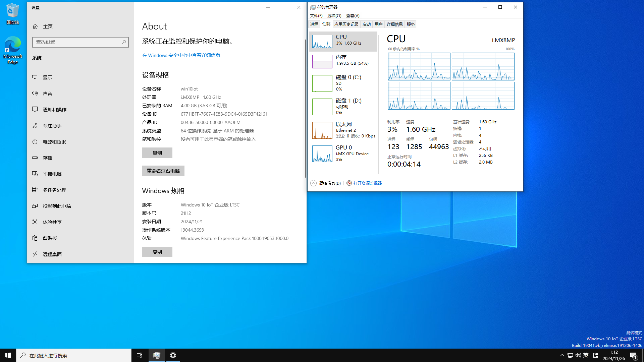
Task: Open Clipboard settings icon
Action: coord(35,238)
